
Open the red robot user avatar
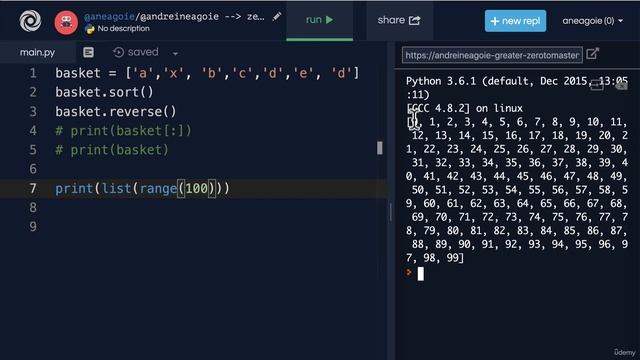(x=66, y=22)
